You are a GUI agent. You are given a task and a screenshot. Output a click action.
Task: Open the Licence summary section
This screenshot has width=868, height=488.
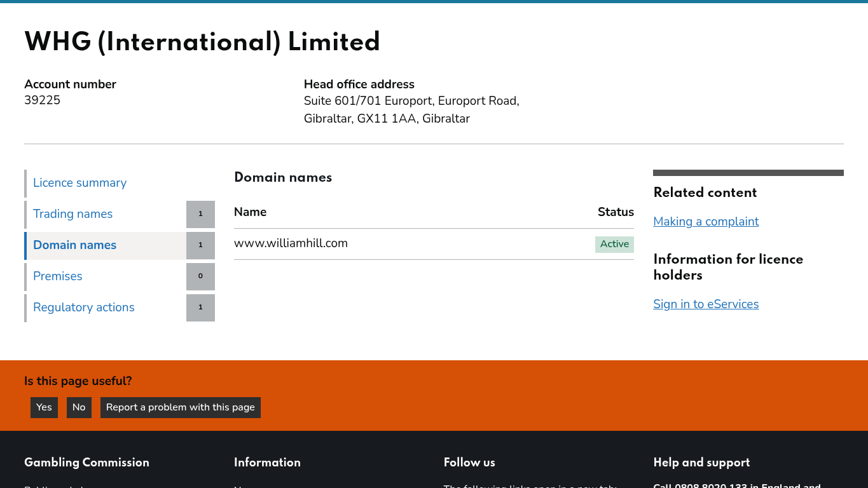(79, 183)
